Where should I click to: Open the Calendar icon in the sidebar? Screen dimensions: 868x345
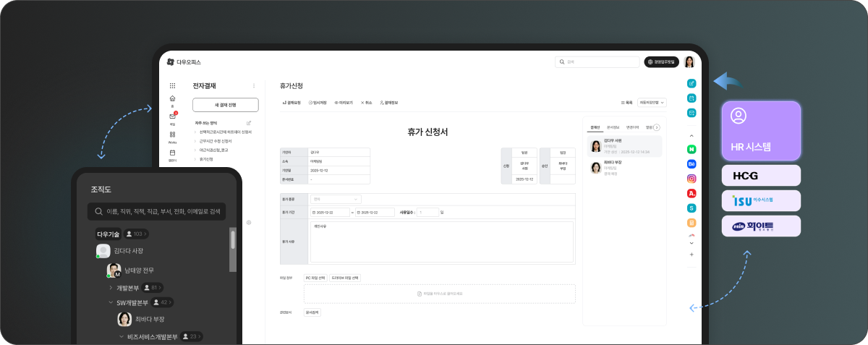pos(172,154)
